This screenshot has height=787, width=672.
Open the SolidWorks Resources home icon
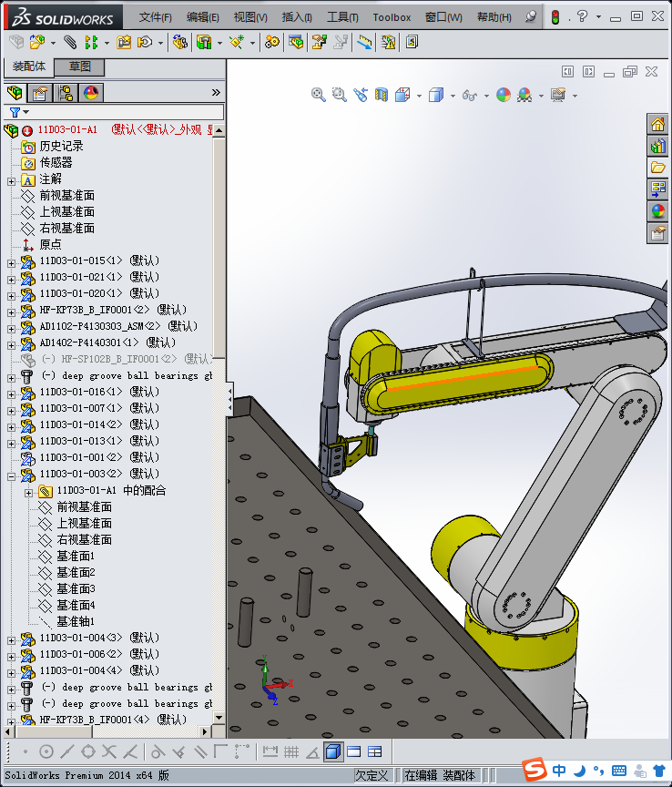pyautogui.click(x=658, y=124)
